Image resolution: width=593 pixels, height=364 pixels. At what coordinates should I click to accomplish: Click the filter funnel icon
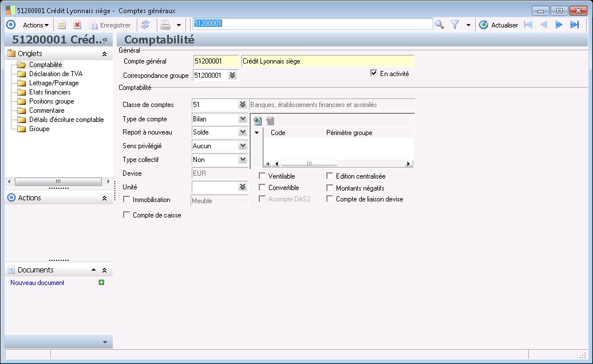pyautogui.click(x=455, y=25)
